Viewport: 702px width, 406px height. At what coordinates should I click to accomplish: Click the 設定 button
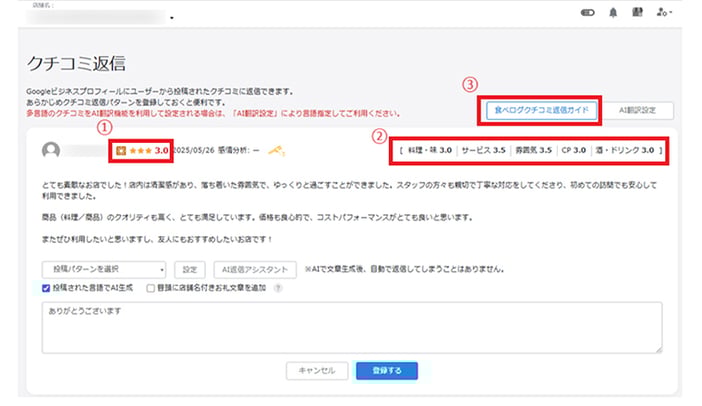coord(190,269)
